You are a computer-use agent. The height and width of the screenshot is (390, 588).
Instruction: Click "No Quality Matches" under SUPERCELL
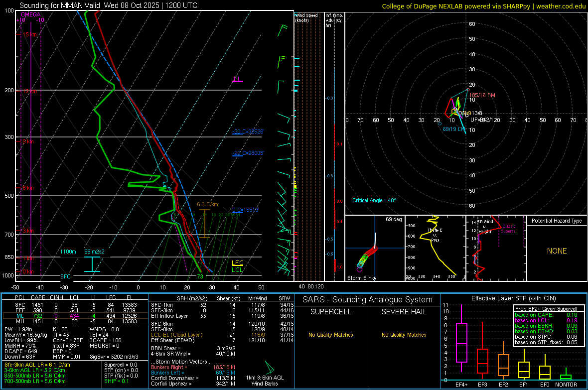(331, 335)
